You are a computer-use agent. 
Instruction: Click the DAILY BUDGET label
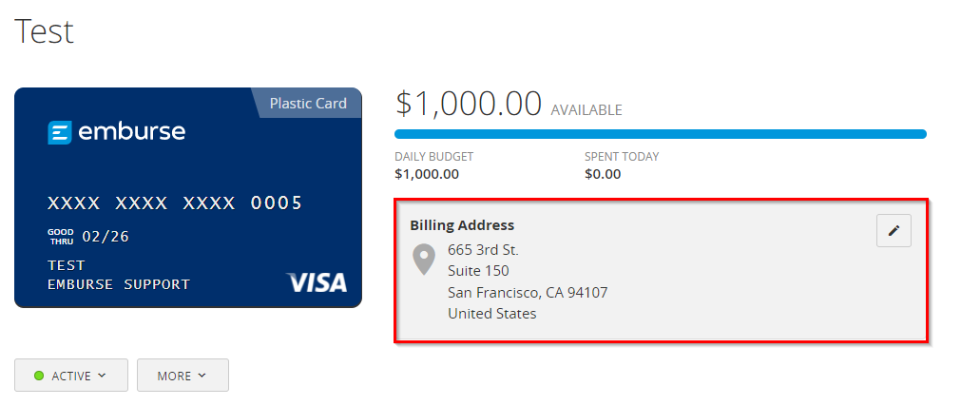pos(434,157)
